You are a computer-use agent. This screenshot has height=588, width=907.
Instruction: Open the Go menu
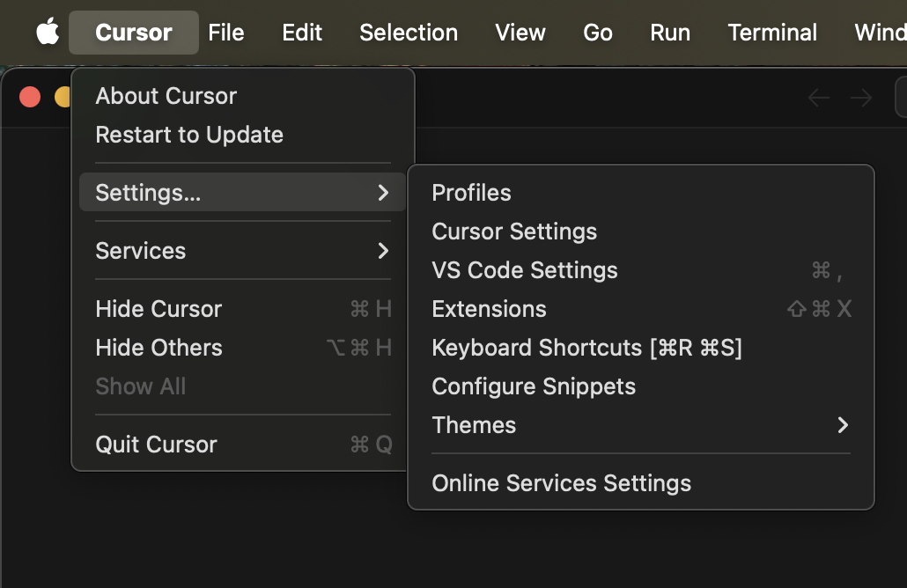(597, 32)
